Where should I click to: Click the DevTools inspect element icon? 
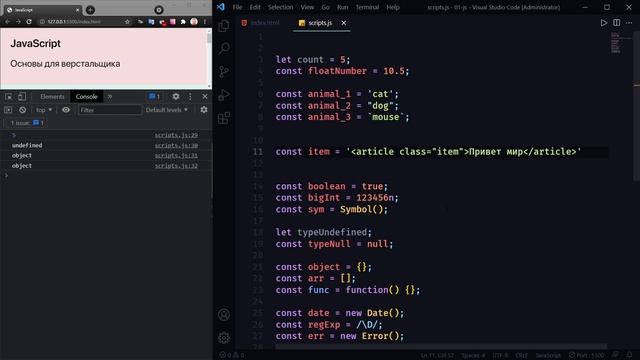[9, 96]
